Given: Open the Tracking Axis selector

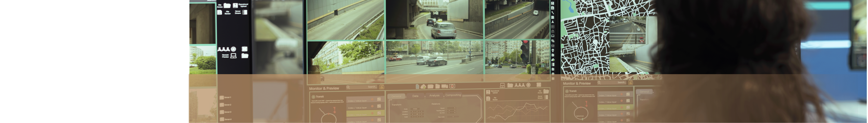Looking at the screenshot, I should (451, 110).
